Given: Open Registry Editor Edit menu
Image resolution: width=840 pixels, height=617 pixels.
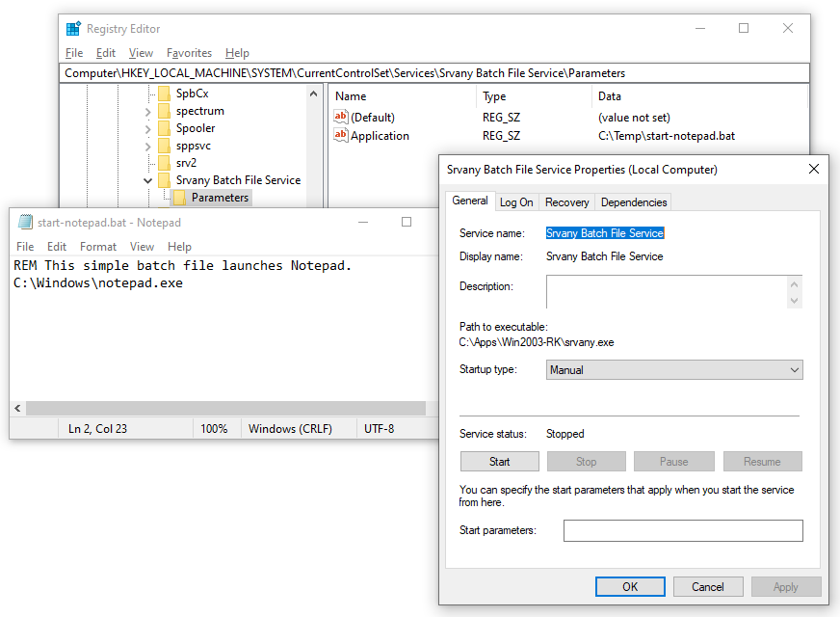Looking at the screenshot, I should point(106,53).
